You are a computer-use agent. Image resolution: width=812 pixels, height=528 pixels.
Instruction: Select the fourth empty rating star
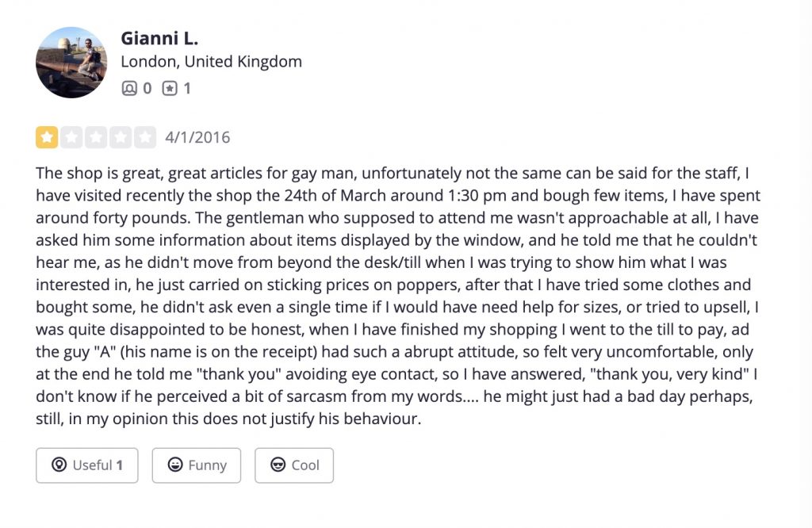pyautogui.click(x=121, y=137)
